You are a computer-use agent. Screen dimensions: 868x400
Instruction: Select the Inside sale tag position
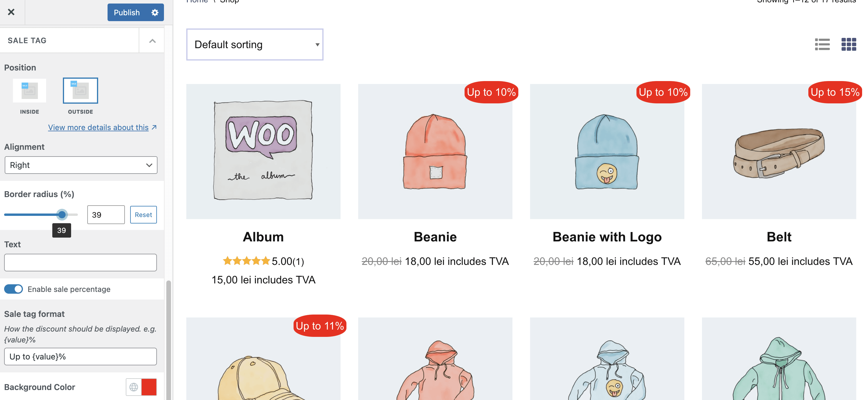[30, 90]
